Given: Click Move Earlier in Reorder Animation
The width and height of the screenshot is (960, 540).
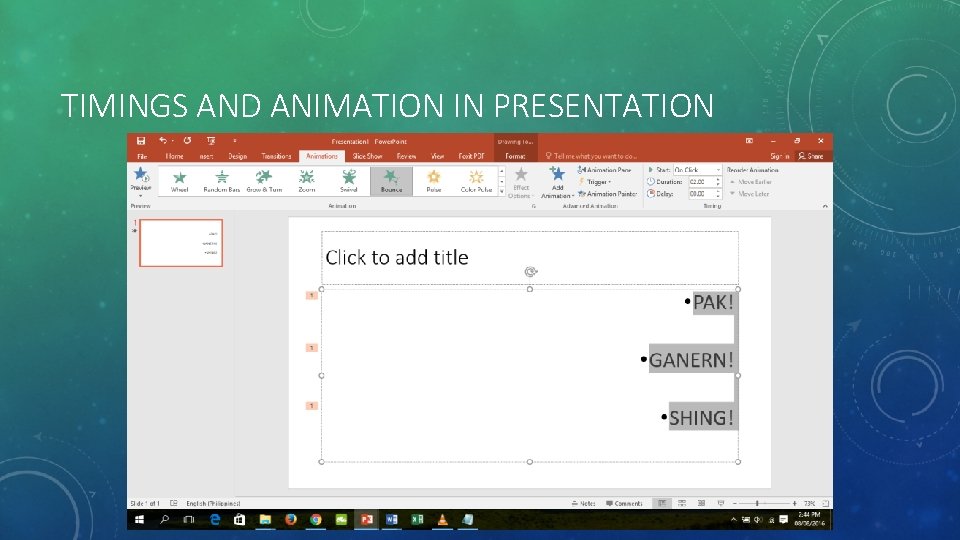Looking at the screenshot, I should 751,182.
